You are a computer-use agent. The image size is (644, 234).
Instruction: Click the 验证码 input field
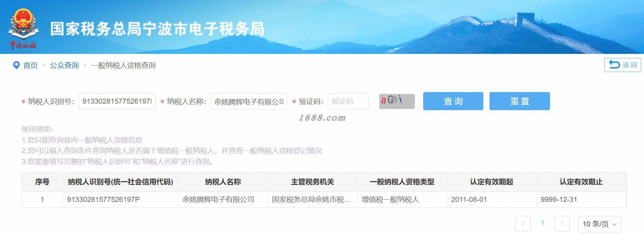(x=348, y=101)
